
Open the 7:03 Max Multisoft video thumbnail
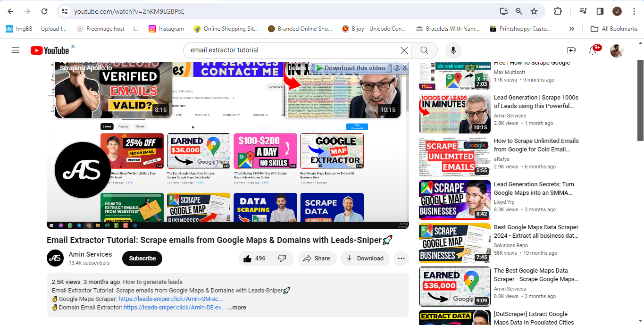(455, 75)
